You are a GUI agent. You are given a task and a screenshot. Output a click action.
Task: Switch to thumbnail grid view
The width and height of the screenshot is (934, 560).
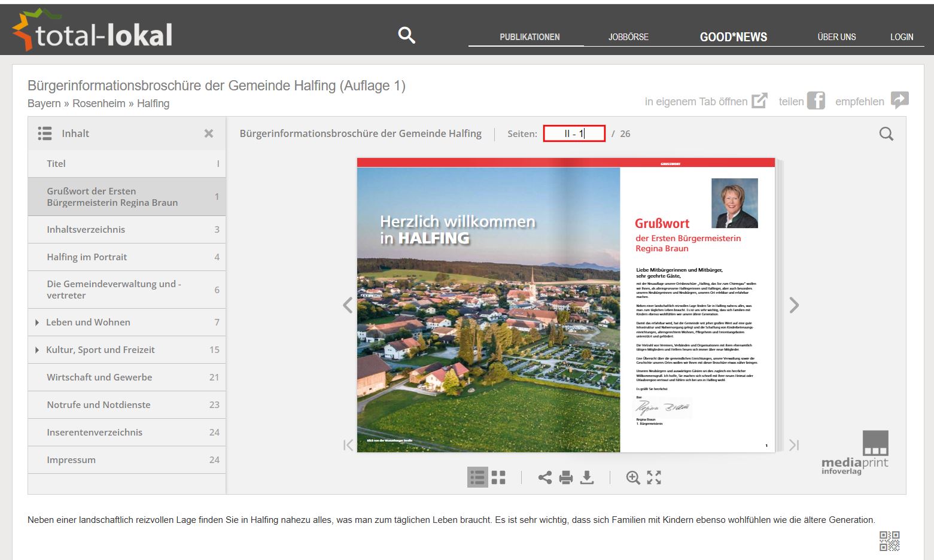click(498, 477)
